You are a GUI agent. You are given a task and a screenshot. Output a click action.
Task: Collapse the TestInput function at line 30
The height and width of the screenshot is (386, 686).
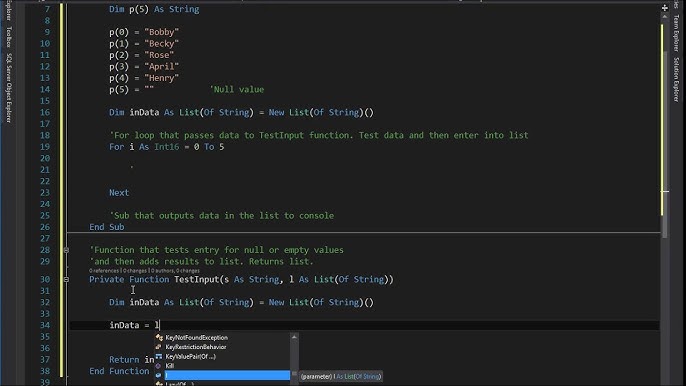click(x=66, y=279)
